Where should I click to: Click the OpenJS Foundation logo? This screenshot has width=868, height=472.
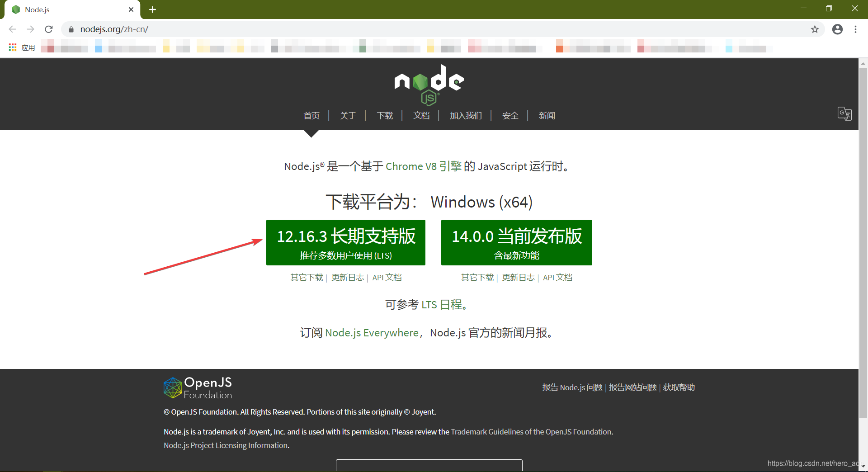click(197, 387)
